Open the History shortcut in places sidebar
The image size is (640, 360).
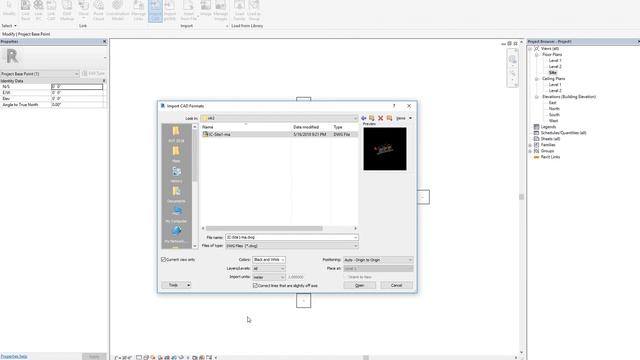176,174
